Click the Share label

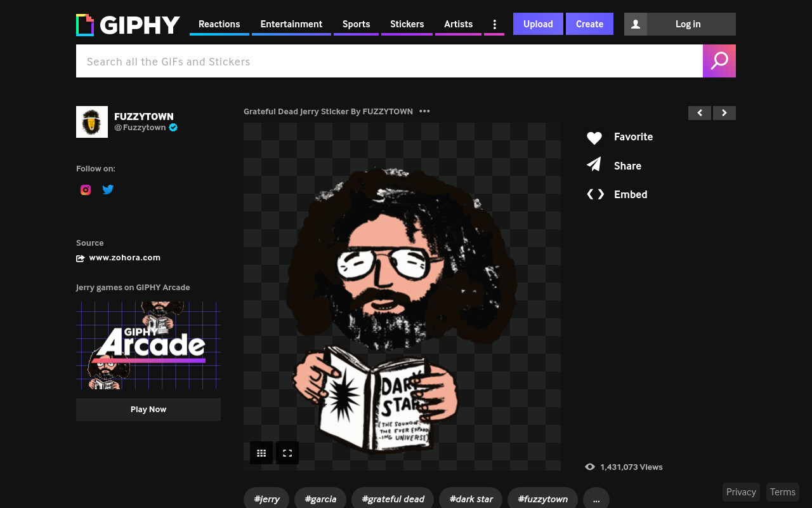627,166
